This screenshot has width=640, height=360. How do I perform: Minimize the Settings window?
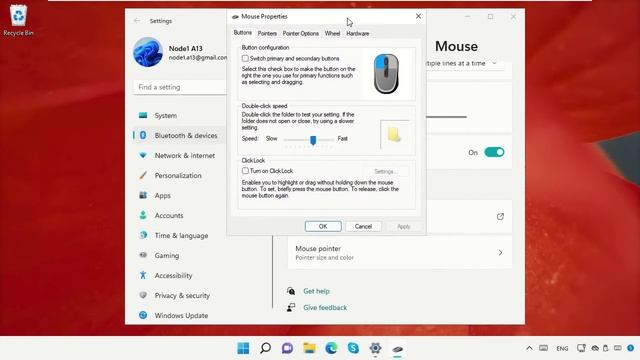(468, 16)
